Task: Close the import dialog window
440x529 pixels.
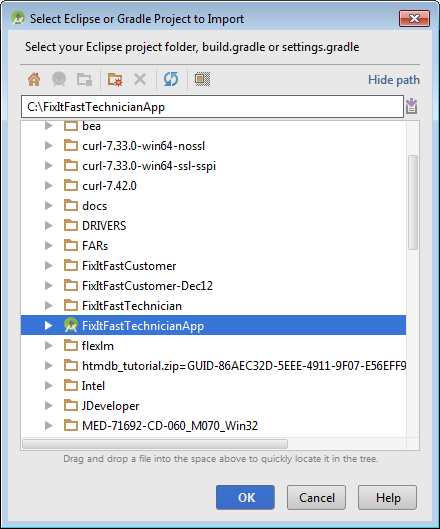Action: [x=414, y=18]
